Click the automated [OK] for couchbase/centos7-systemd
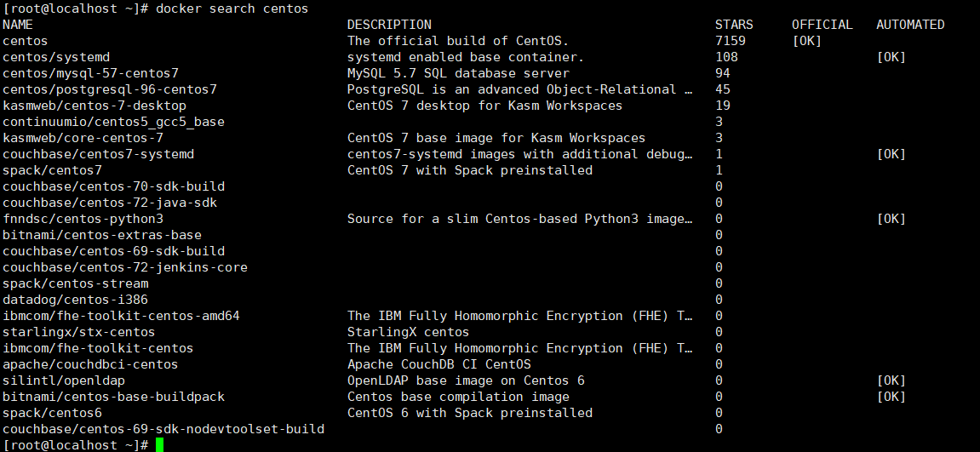Viewport: 980px width, 452px height. click(x=891, y=154)
